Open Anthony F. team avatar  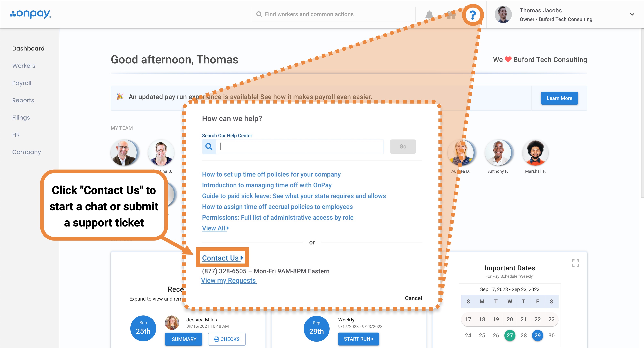click(498, 153)
